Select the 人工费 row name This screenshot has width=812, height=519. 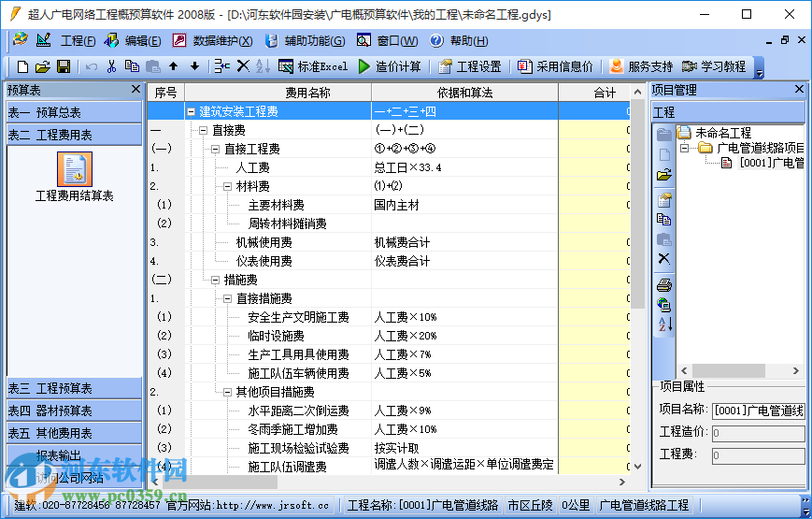252,167
